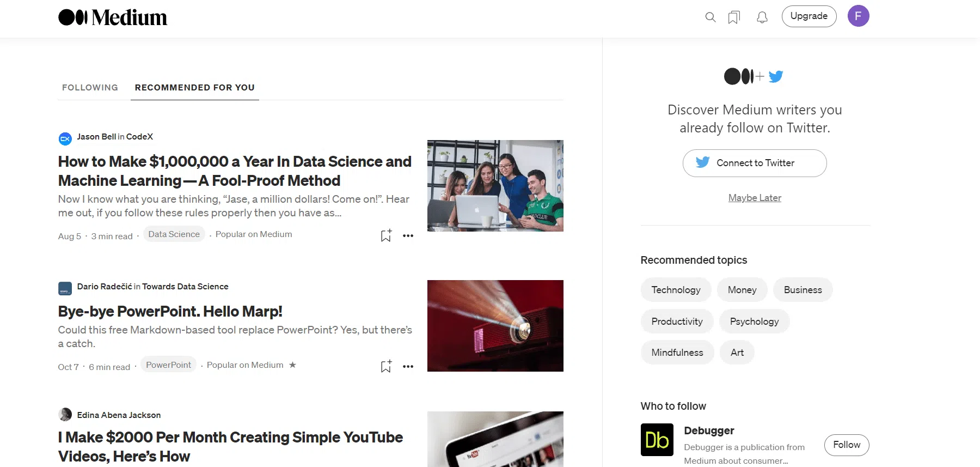Open search with the magnifier icon
This screenshot has width=980, height=467.
coord(710,17)
